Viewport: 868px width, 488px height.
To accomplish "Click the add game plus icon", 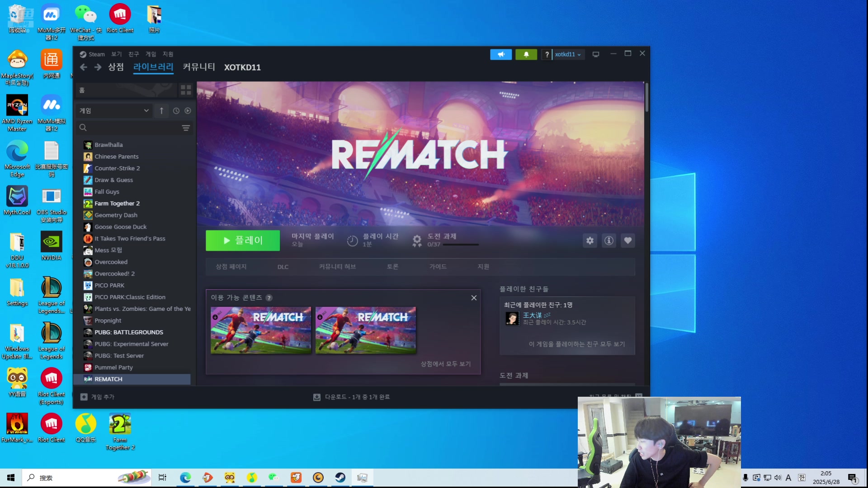I will point(84,397).
